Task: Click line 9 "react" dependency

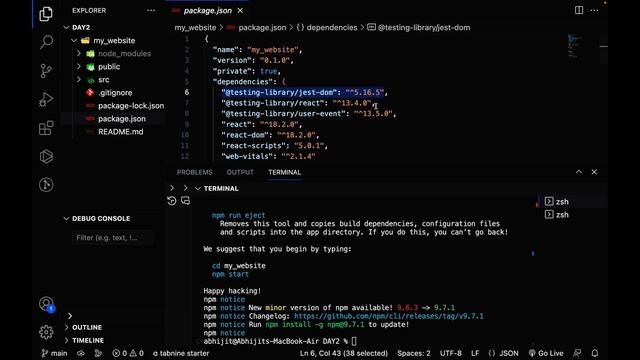Action: pos(262,124)
